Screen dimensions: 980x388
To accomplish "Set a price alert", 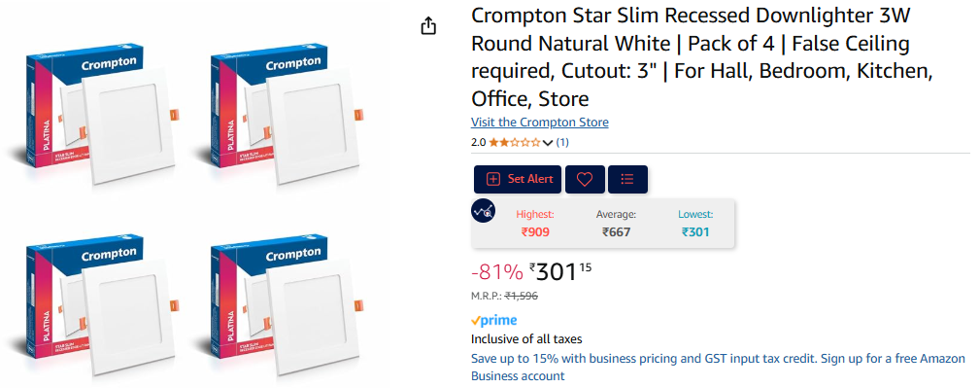I will click(518, 180).
